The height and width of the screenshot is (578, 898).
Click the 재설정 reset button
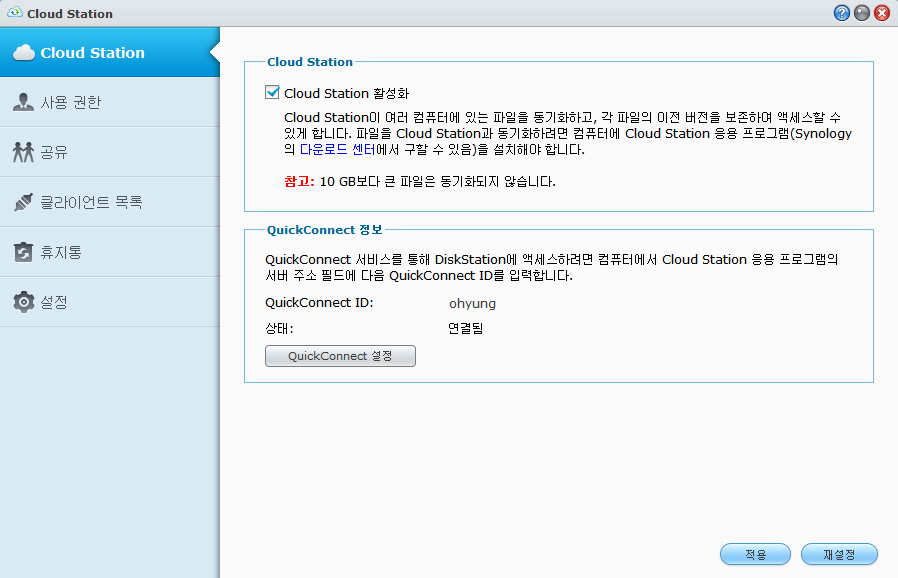coord(839,554)
